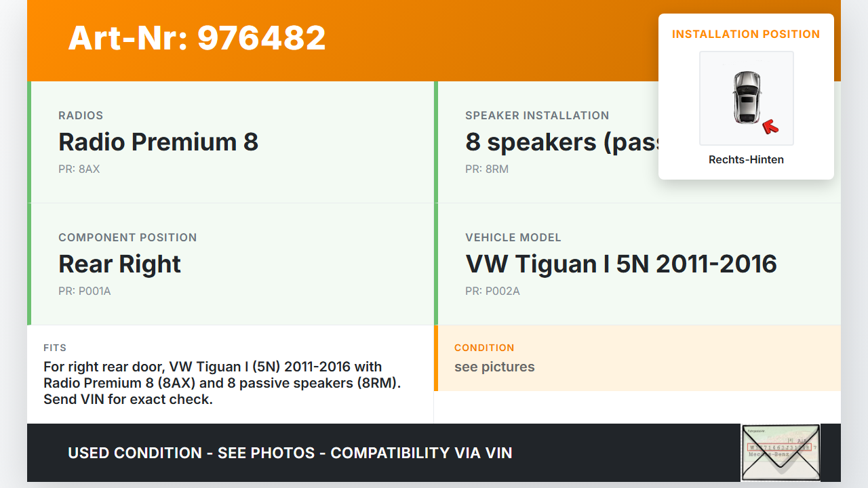Click the top-view car image
This screenshot has width=868, height=488.
click(x=746, y=98)
